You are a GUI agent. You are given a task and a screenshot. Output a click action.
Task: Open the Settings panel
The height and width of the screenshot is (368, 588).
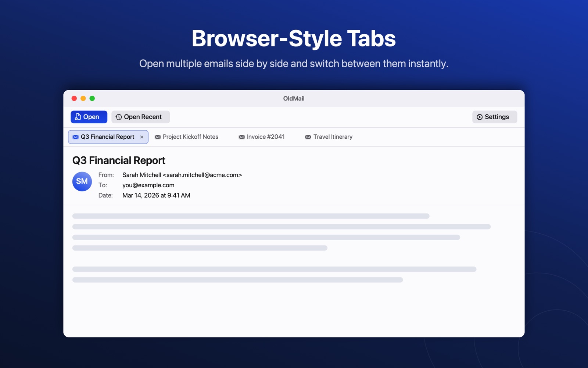(494, 117)
